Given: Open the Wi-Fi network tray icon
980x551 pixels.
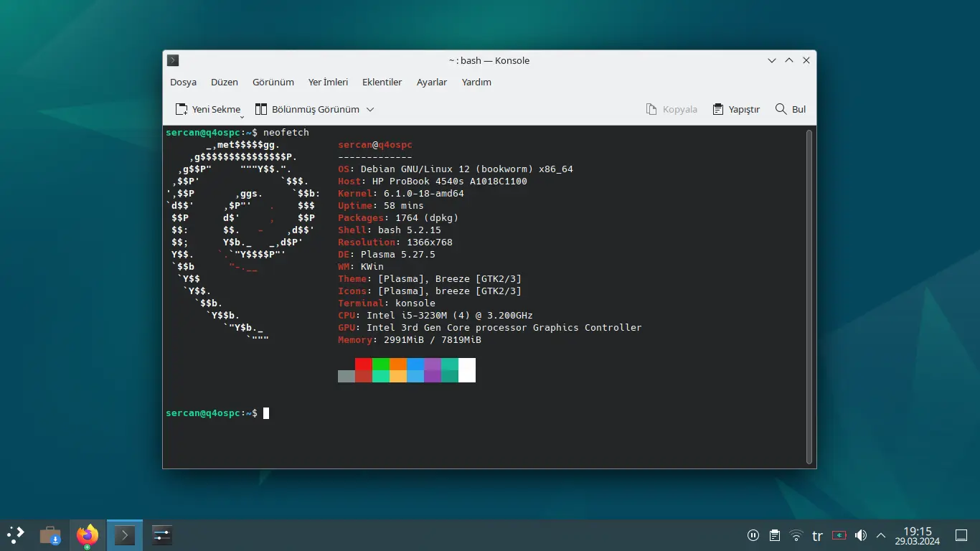Looking at the screenshot, I should click(796, 535).
